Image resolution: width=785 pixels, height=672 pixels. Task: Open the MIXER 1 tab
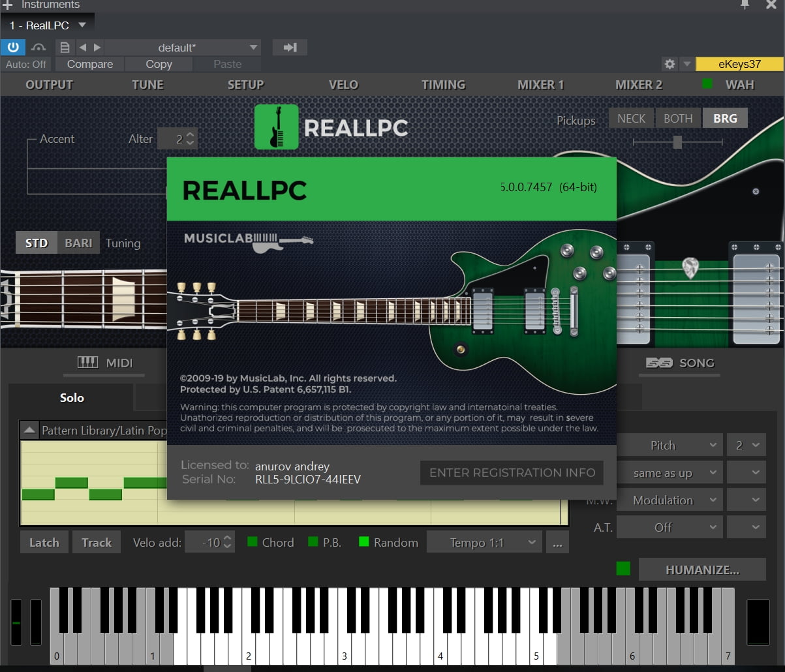(x=540, y=84)
